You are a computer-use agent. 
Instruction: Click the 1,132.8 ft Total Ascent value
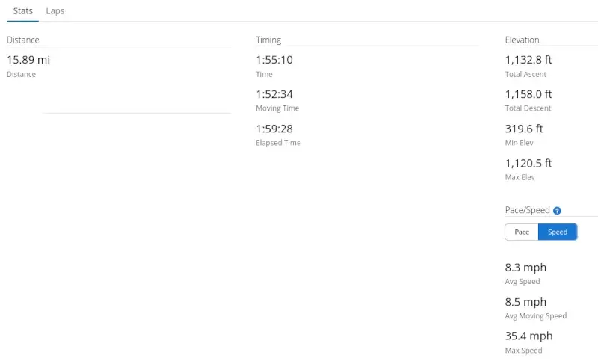click(x=528, y=60)
